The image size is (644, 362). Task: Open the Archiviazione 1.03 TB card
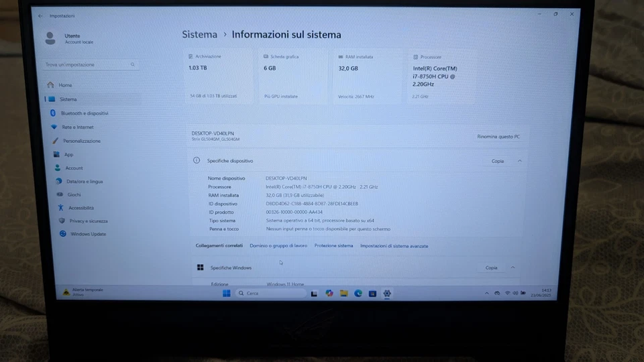pyautogui.click(x=219, y=76)
